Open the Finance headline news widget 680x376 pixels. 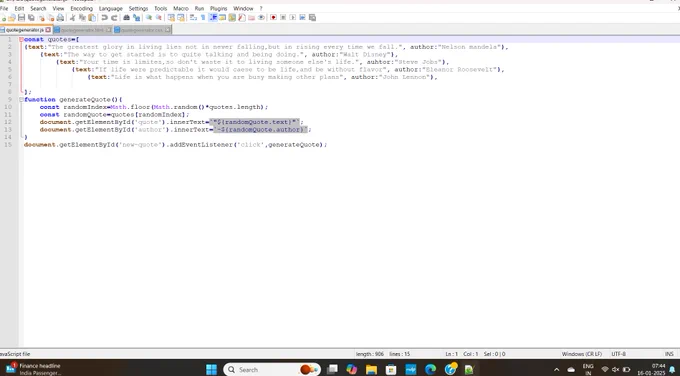[x=33, y=369]
